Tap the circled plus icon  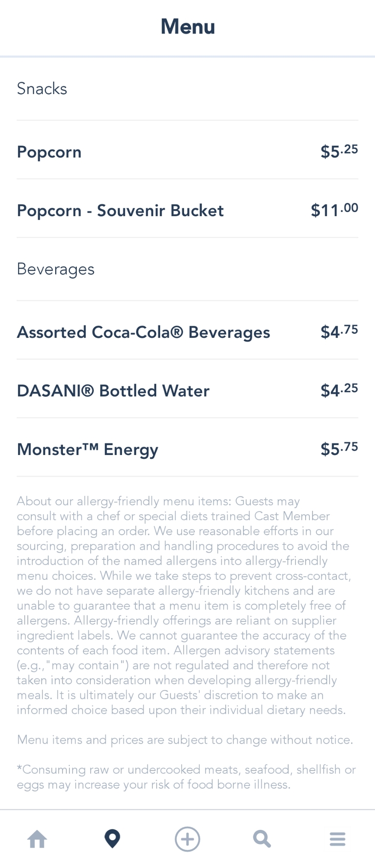[187, 839]
